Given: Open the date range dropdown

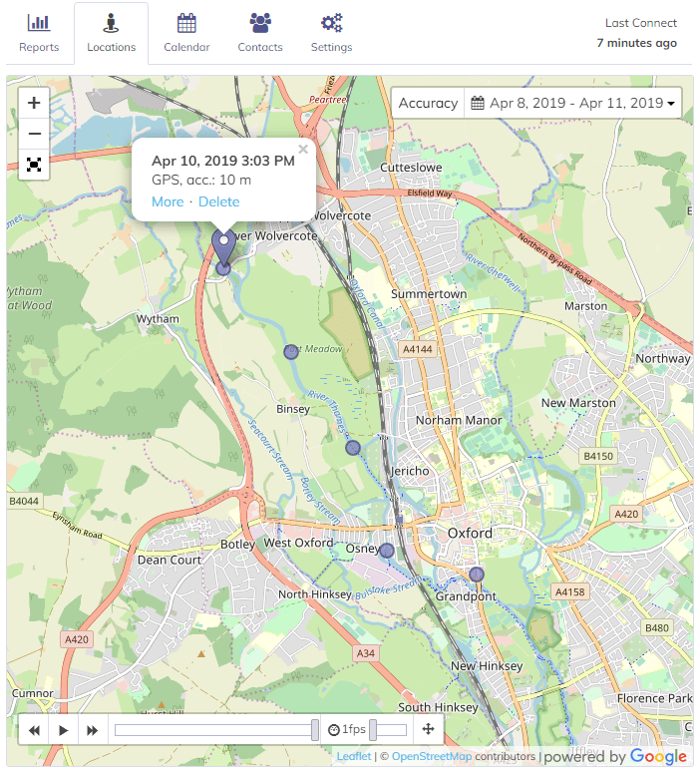Looking at the screenshot, I should pyautogui.click(x=572, y=103).
